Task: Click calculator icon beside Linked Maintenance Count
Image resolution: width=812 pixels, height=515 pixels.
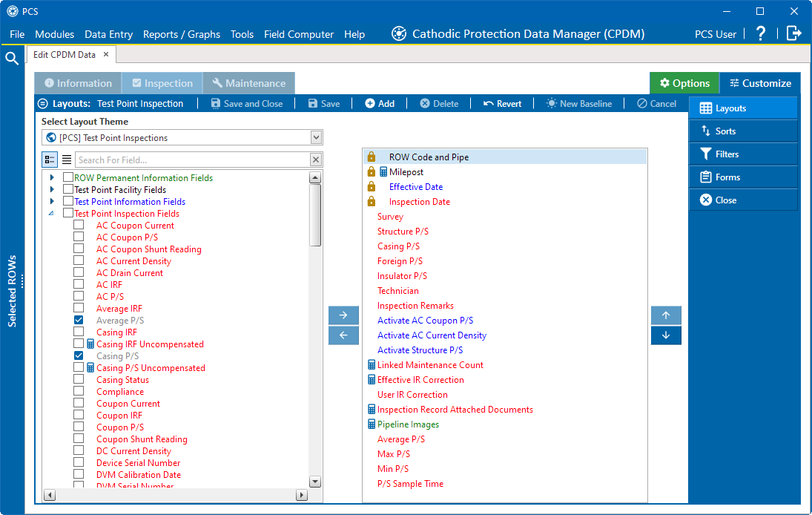Action: [x=372, y=365]
